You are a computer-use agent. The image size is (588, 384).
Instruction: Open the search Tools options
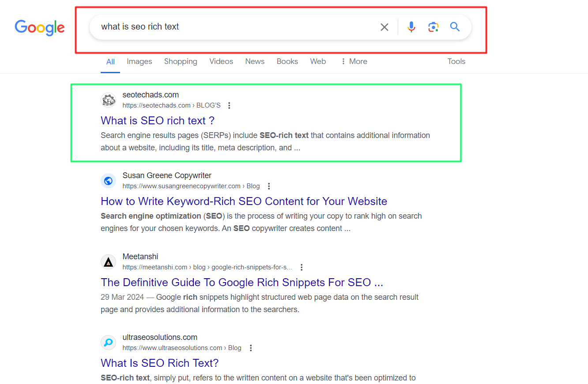tap(456, 61)
